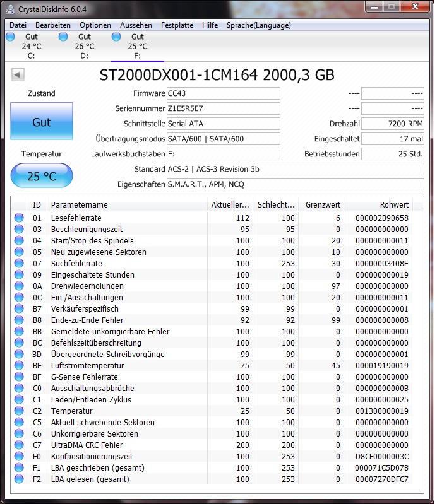
Task: Click the ID column header
Action: tap(37, 205)
